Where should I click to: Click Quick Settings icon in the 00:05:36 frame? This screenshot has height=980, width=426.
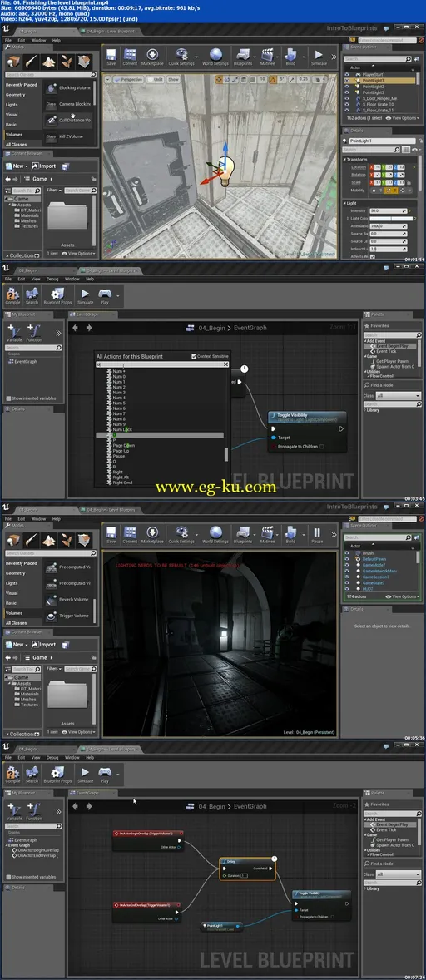tap(181, 534)
